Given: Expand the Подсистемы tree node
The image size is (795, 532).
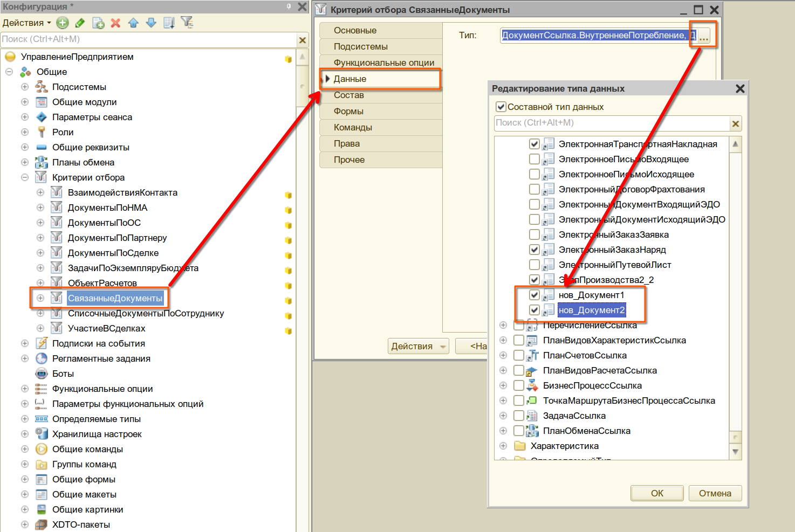Looking at the screenshot, I should (25, 87).
